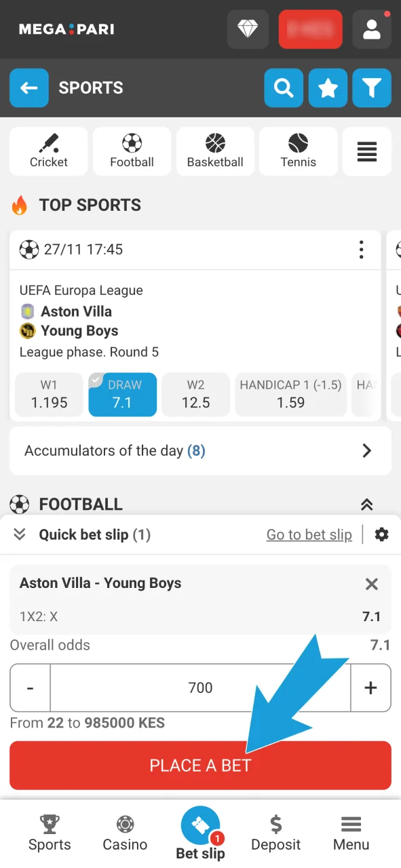Open the search icon in the Sports header
Image resolution: width=401 pixels, height=868 pixels.
click(x=284, y=88)
